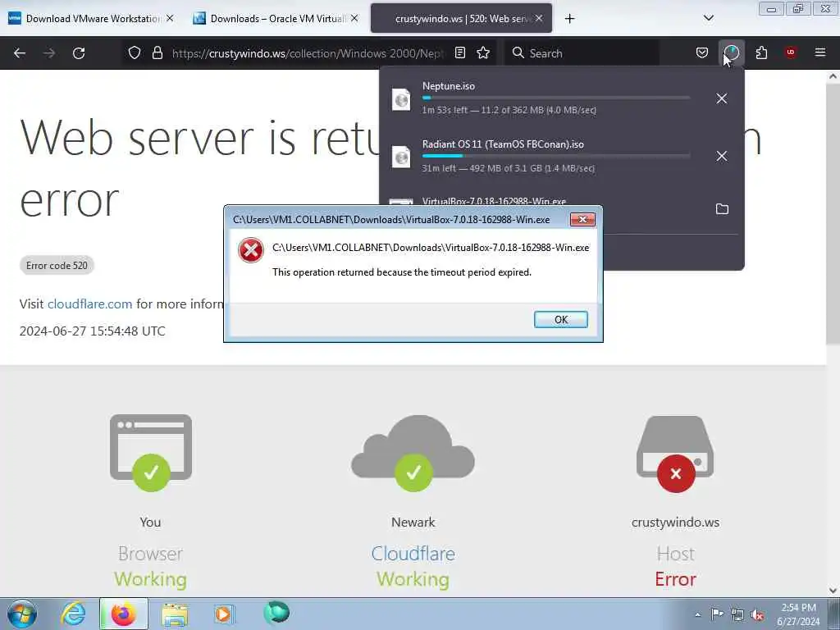
Task: Click the crustywindo.ws host error icon
Action: [675, 454]
